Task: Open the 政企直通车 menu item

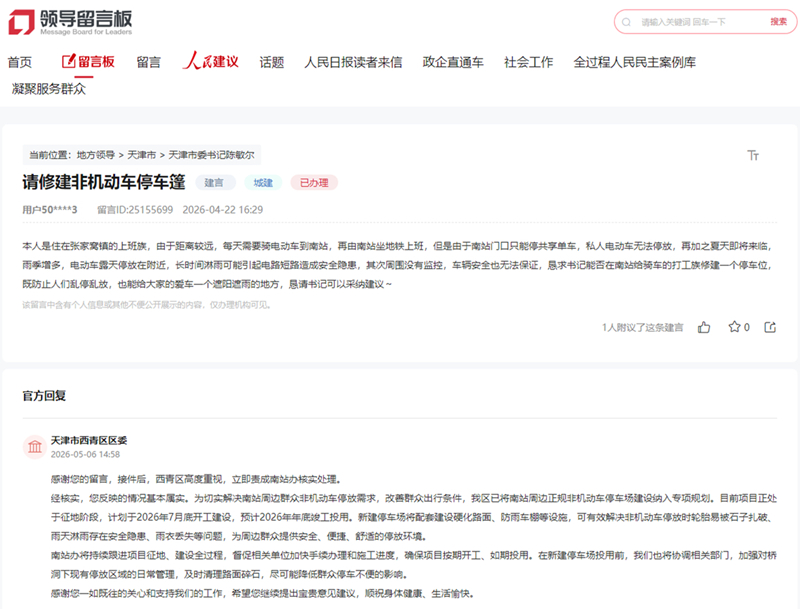Action: [453, 62]
